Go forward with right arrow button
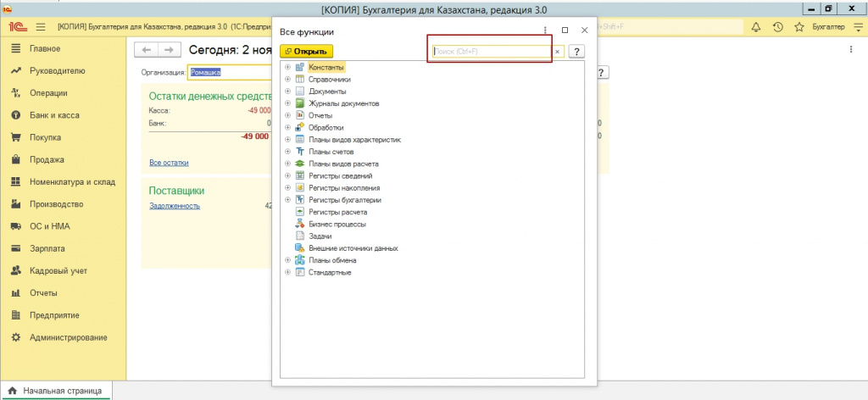 [170, 50]
